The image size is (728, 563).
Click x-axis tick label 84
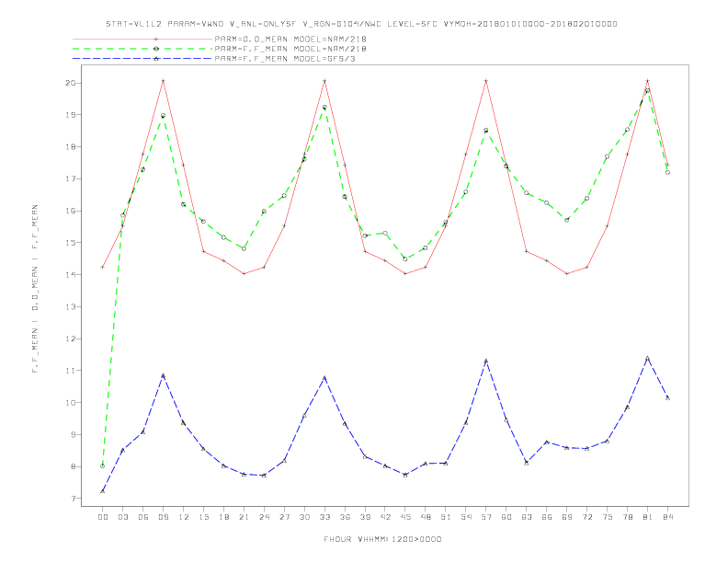click(667, 517)
